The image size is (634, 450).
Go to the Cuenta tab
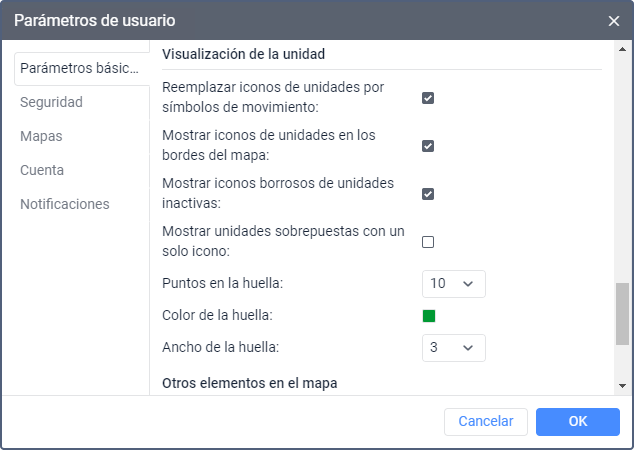point(42,170)
